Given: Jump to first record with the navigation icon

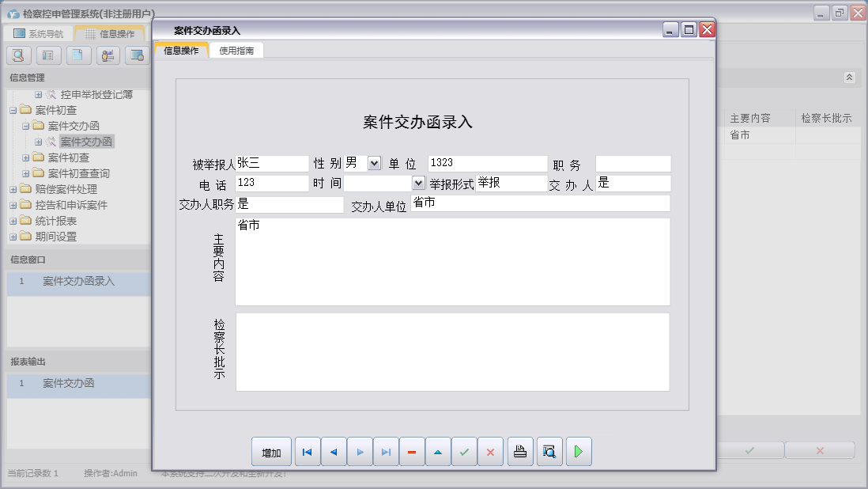Looking at the screenshot, I should 308,451.
